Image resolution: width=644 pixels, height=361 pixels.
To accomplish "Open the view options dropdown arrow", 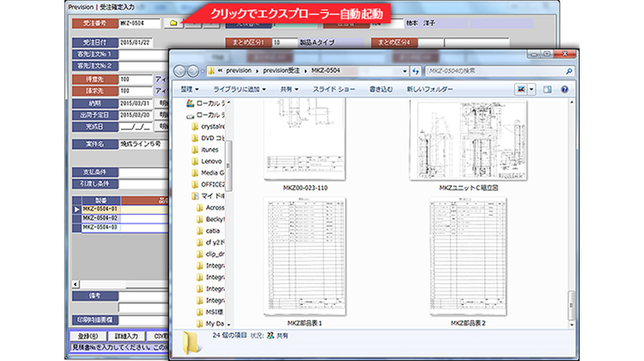I will [531, 89].
